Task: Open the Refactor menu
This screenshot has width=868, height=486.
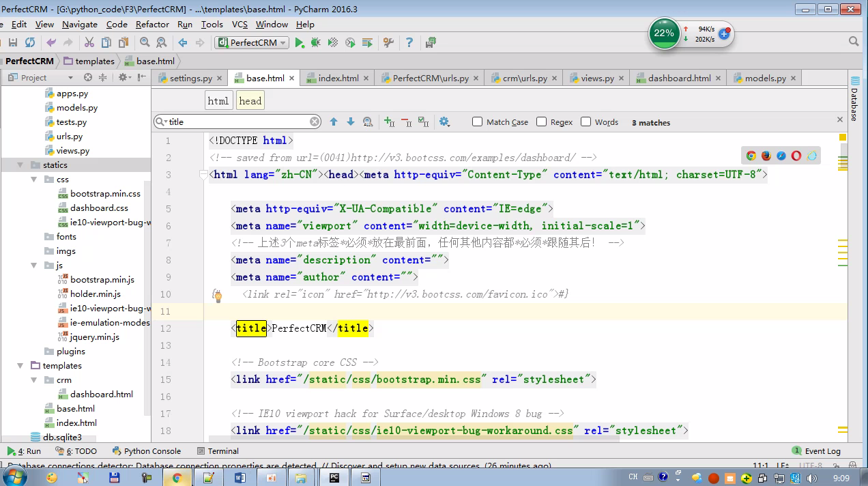Action: point(152,24)
